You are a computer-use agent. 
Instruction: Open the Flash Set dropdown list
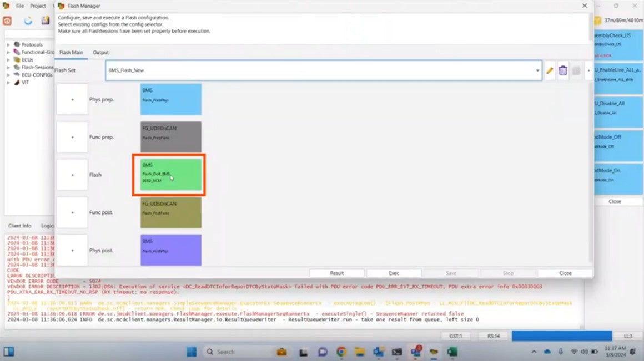tap(537, 70)
